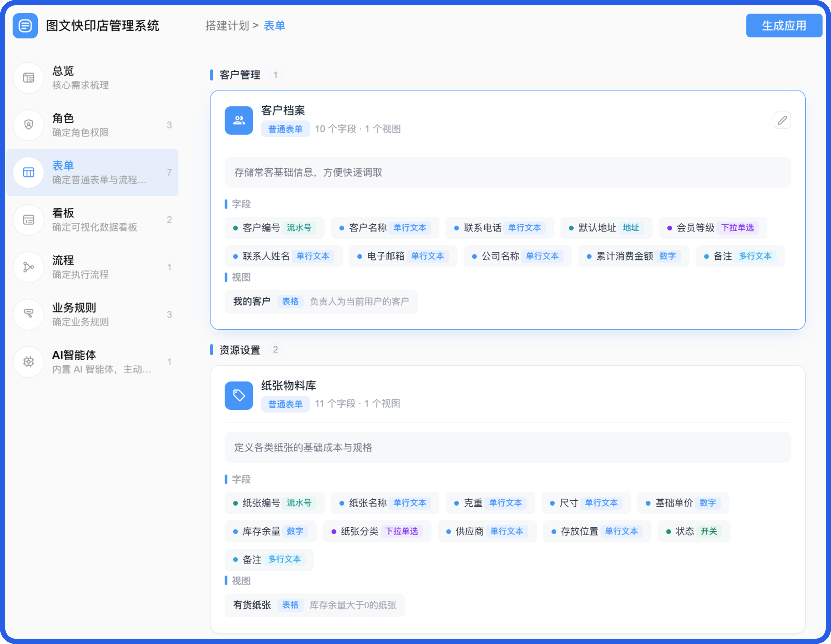Click the 客户管理 section heading
The image size is (831, 644).
tap(240, 75)
